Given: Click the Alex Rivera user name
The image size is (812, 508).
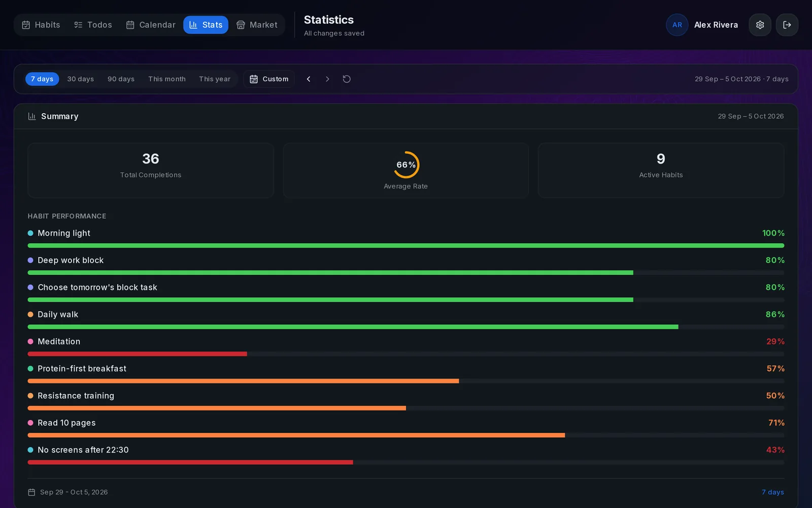Looking at the screenshot, I should 716,25.
